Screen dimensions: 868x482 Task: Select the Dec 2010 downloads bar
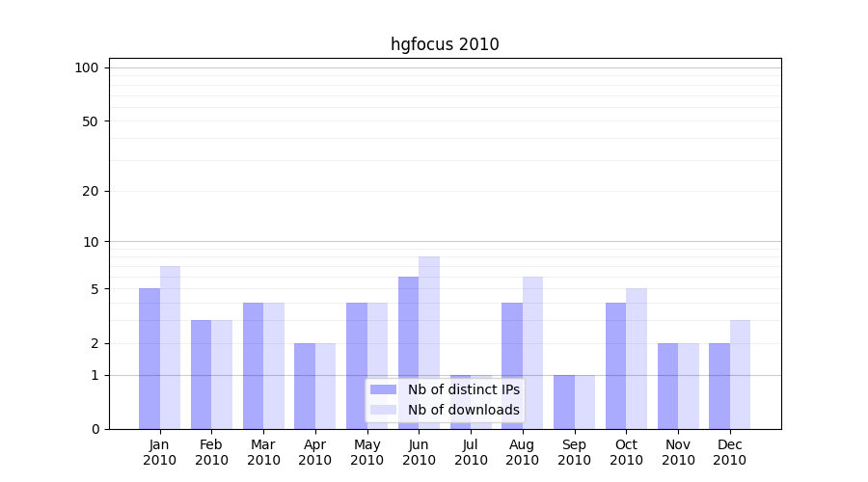point(740,374)
